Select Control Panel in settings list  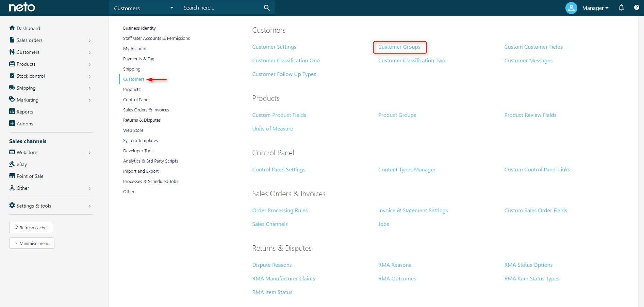136,99
